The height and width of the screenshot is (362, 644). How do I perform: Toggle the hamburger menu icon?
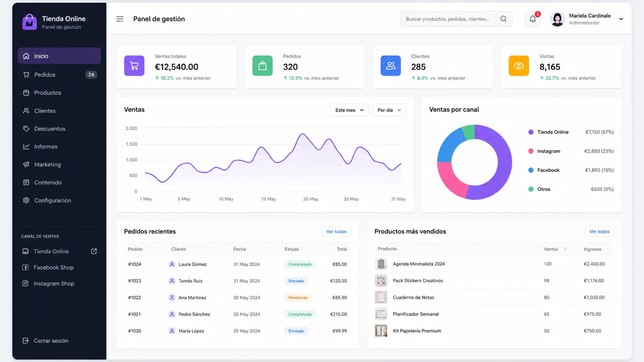pyautogui.click(x=120, y=19)
